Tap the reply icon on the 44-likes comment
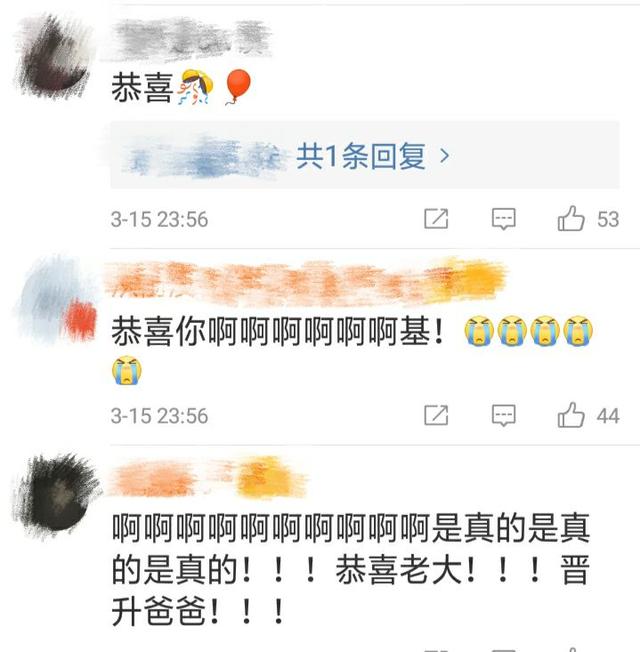Screen dimensions: 640x652 504,415
